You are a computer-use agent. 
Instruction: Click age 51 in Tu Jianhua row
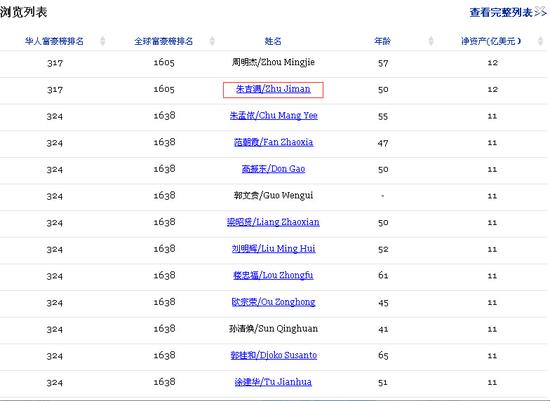383,383
